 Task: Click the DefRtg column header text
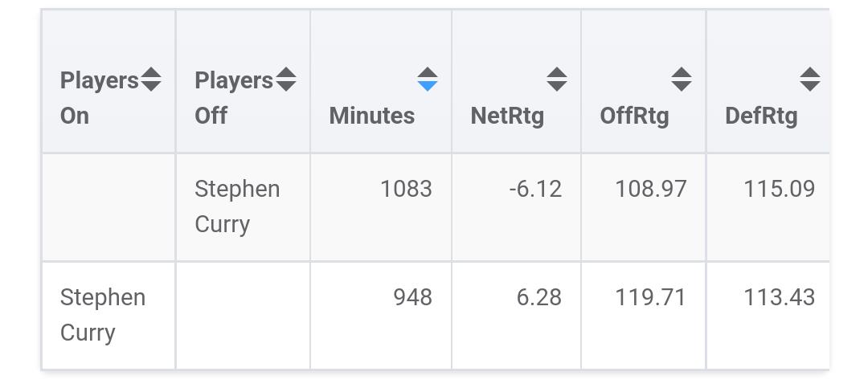point(761,116)
